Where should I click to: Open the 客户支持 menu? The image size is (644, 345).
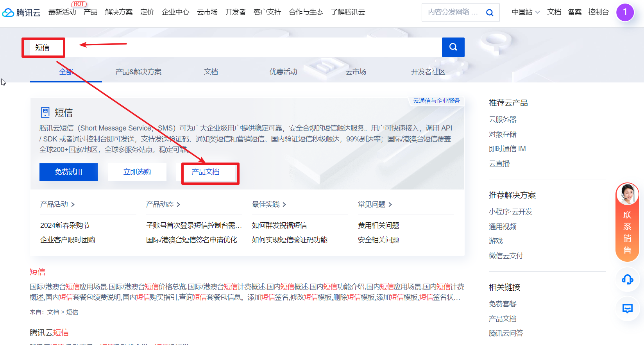coord(267,12)
